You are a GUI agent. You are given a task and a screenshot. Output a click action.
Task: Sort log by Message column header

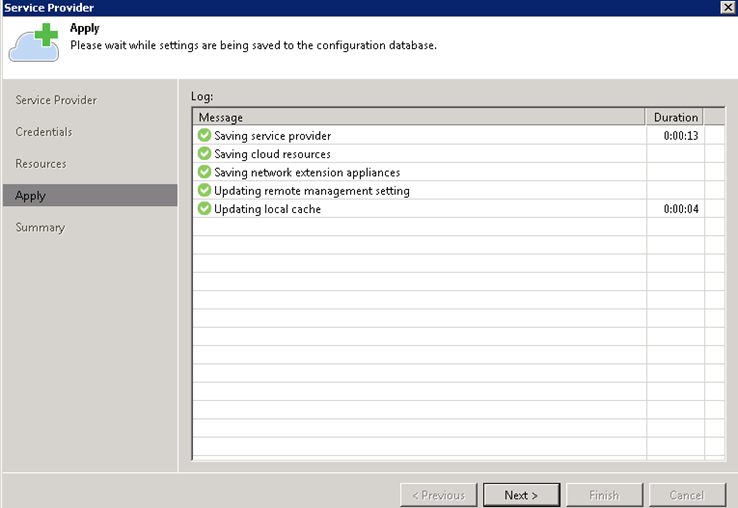pos(419,117)
